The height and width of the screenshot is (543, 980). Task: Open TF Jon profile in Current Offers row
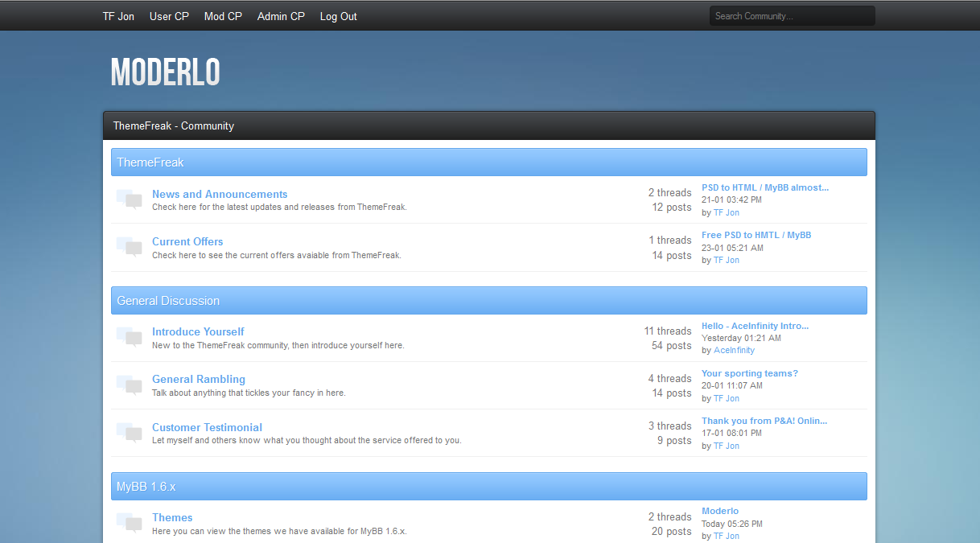point(727,260)
